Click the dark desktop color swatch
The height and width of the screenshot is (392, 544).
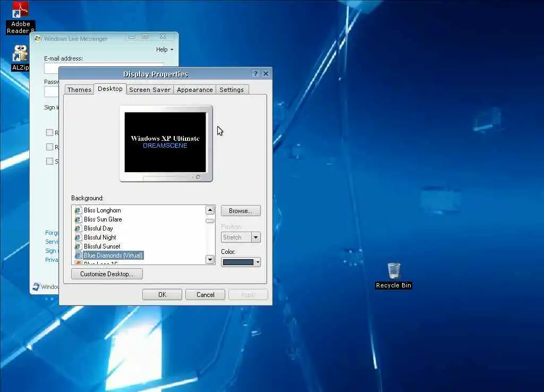[x=238, y=262]
